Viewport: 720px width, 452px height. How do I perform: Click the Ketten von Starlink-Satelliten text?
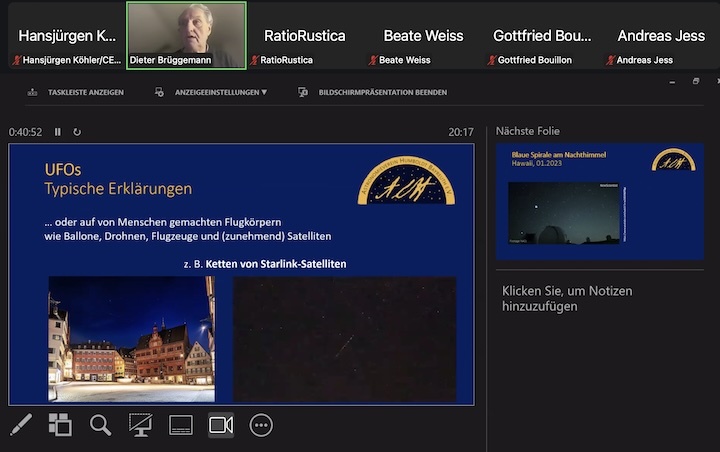pyautogui.click(x=276, y=264)
